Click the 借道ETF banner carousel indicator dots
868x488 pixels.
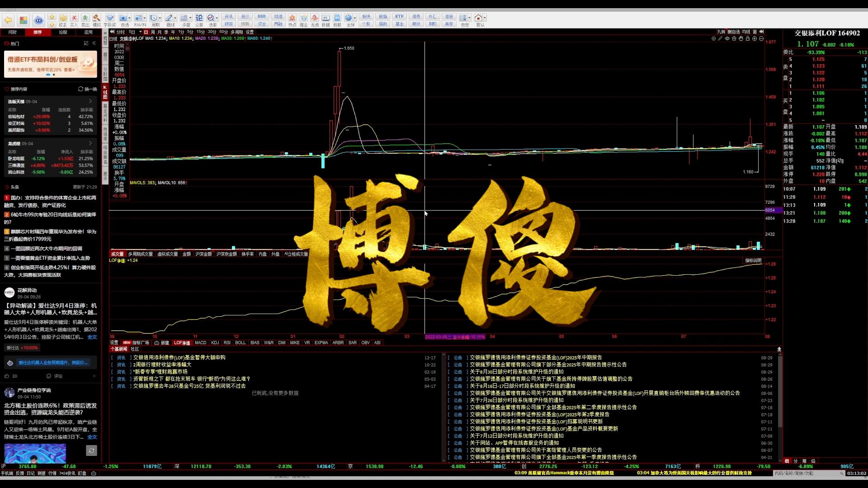coord(51,75)
